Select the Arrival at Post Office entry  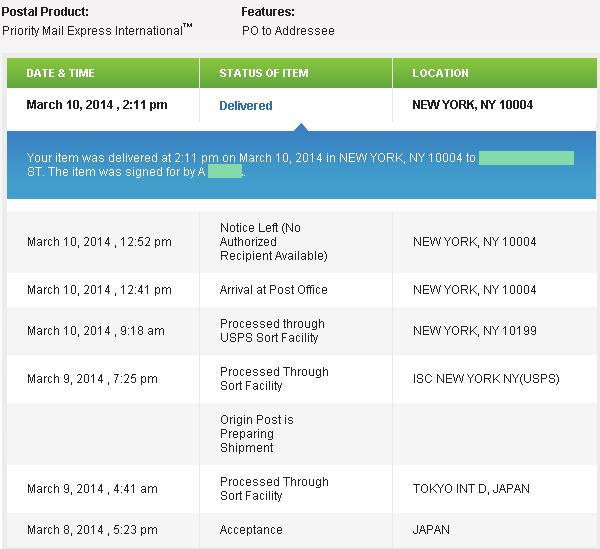(273, 290)
